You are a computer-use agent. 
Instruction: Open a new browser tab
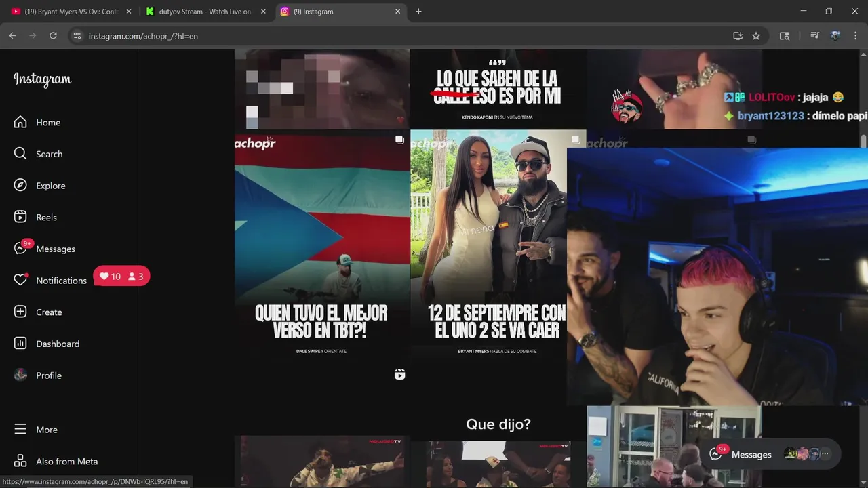[x=418, y=12]
